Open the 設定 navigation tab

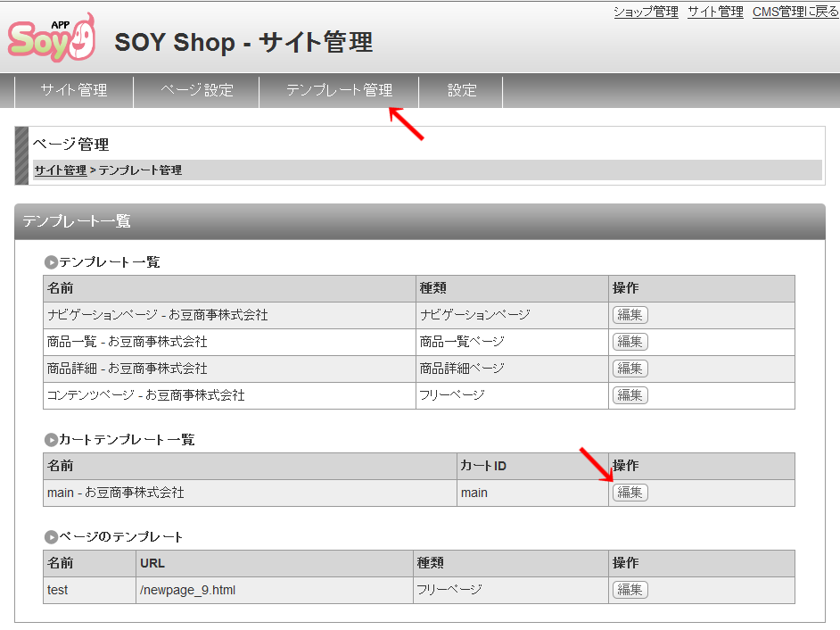tap(461, 90)
